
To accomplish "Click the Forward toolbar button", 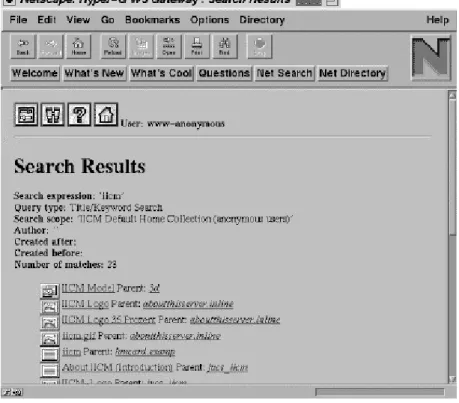I will [51, 47].
